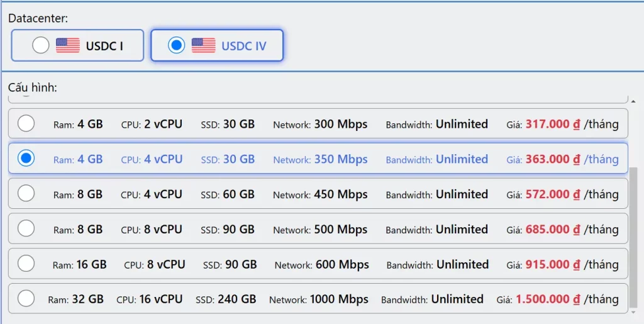Screen dimensions: 644x324
Task: Select the USDC IV datacenter radio button
Action: pos(177,45)
